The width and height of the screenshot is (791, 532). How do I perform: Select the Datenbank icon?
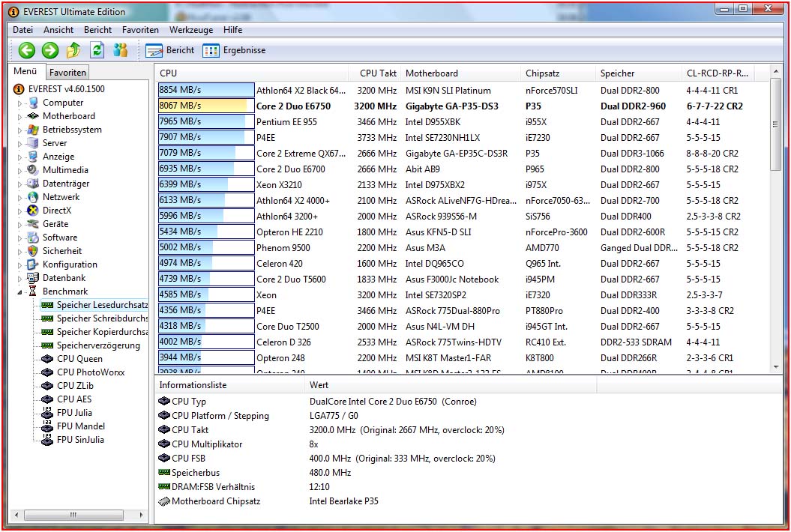(x=33, y=278)
